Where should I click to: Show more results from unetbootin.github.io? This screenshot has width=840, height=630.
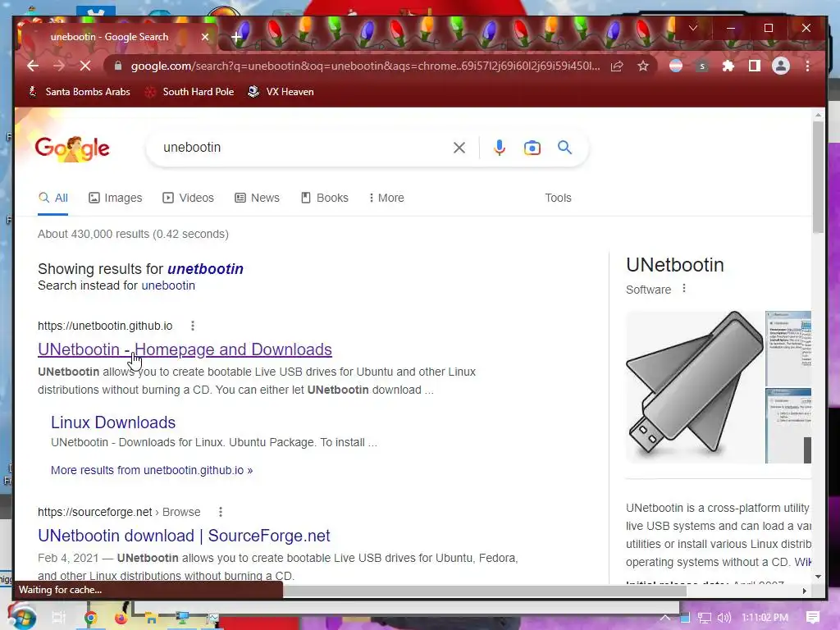(152, 470)
